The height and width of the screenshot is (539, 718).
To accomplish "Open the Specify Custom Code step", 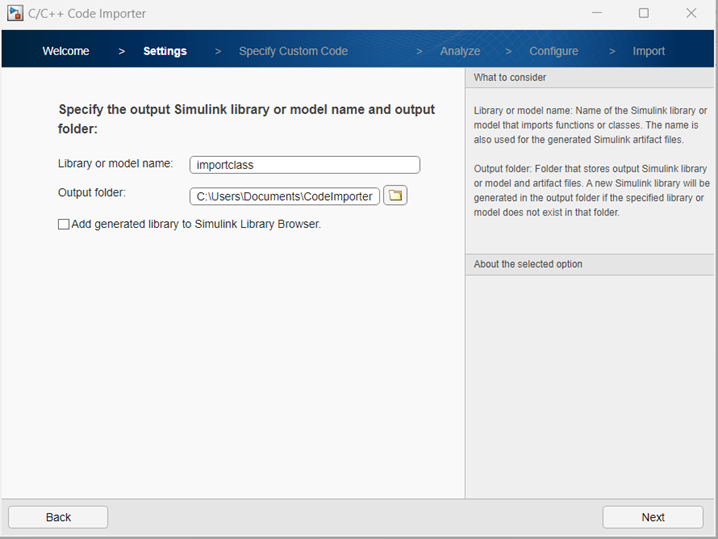I will pyautogui.click(x=294, y=51).
